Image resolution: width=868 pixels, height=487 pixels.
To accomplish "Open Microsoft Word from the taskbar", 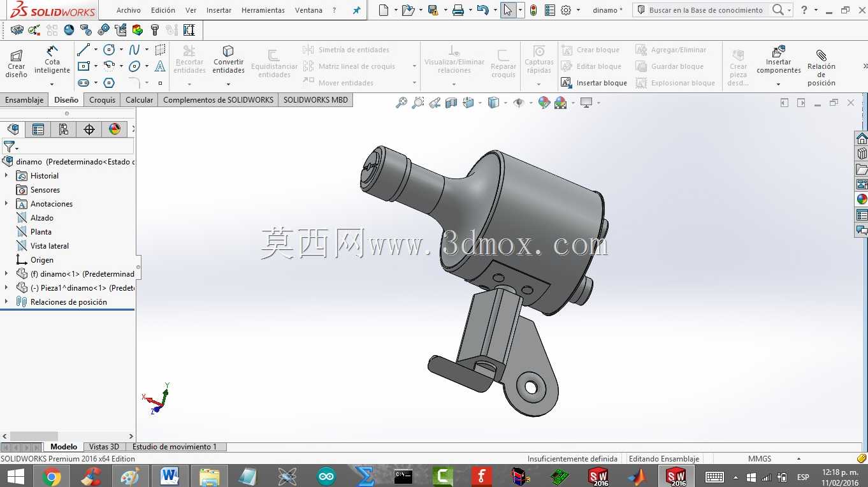I will coord(170,476).
